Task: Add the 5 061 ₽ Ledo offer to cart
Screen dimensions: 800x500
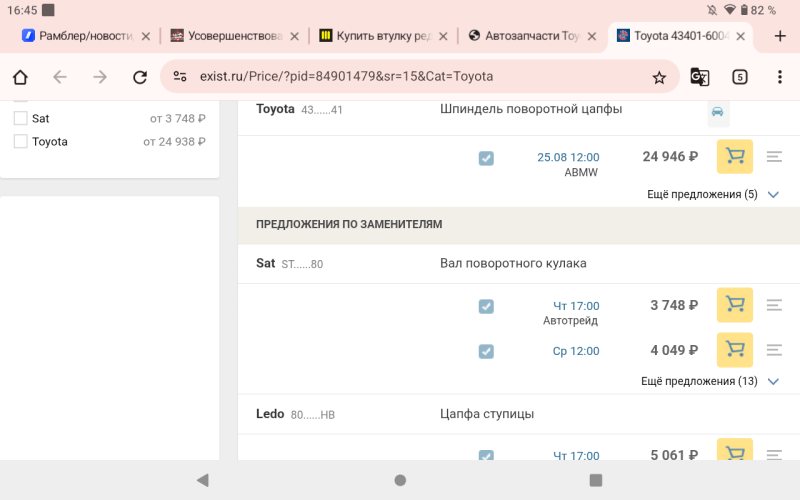Action: [x=735, y=449]
